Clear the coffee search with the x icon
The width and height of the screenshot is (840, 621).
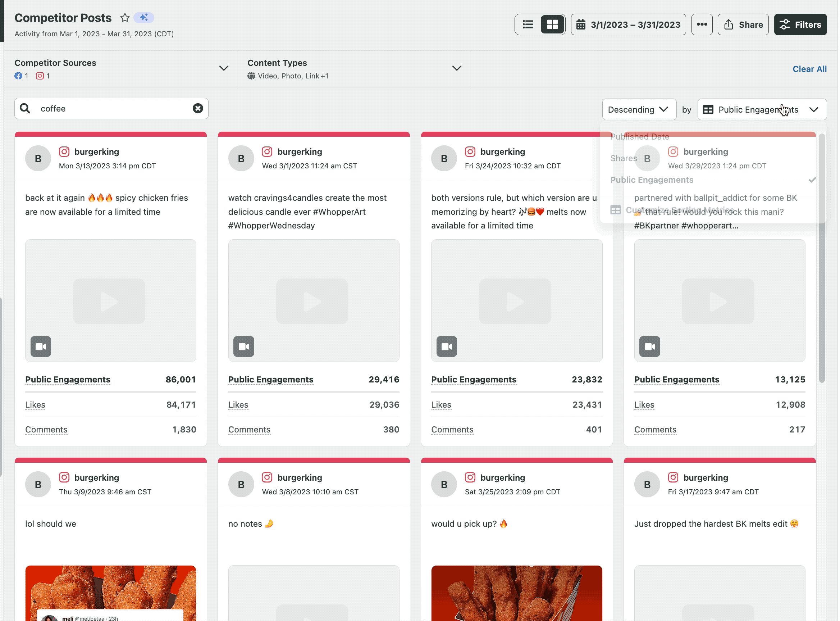pyautogui.click(x=198, y=108)
